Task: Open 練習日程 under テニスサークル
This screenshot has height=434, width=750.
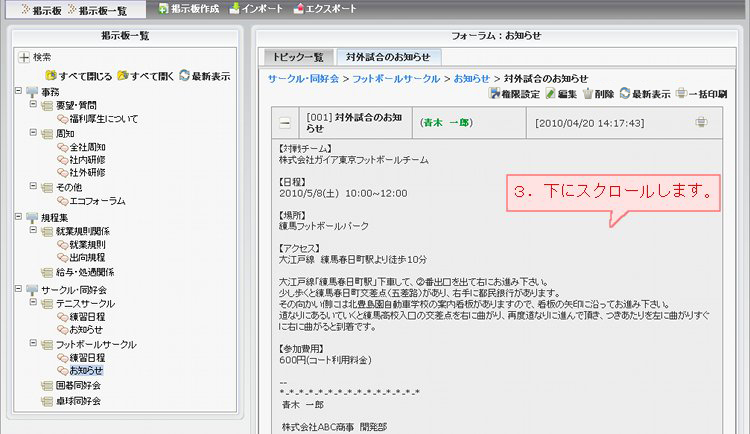Action: (88, 317)
